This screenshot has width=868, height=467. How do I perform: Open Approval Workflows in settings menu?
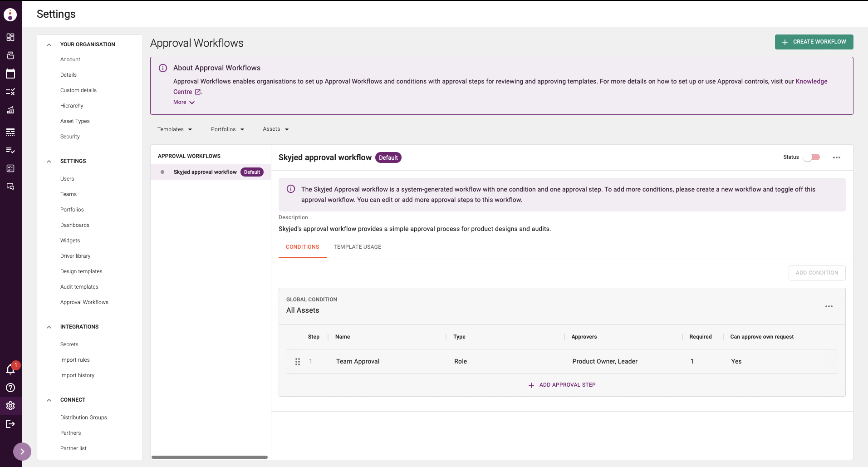pos(84,302)
